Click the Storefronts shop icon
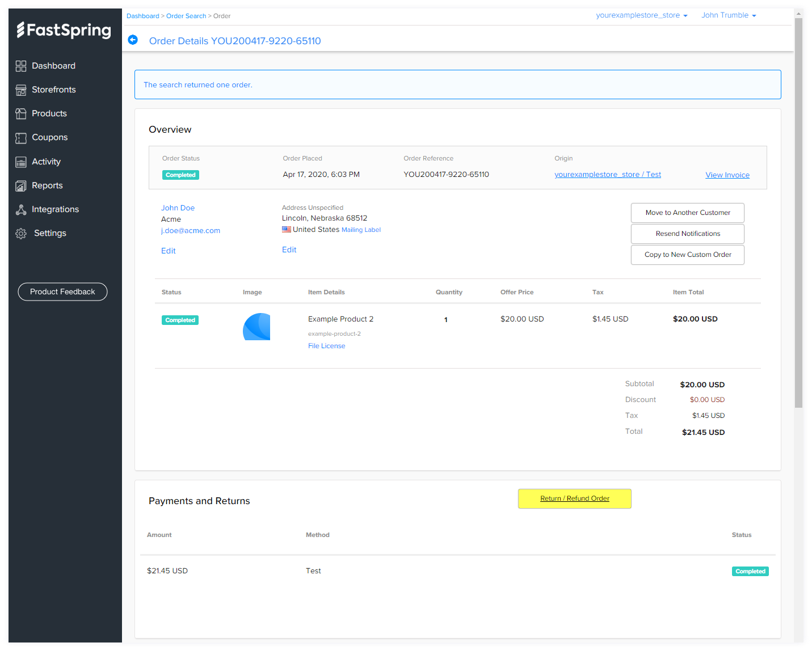 coord(21,90)
